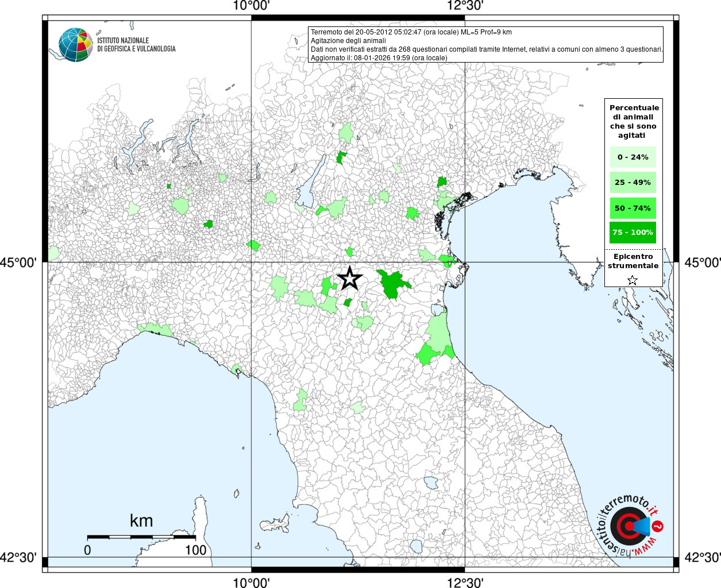The height and width of the screenshot is (588, 721).
Task: Click the top 10°00' longitude label
Action: [251, 6]
